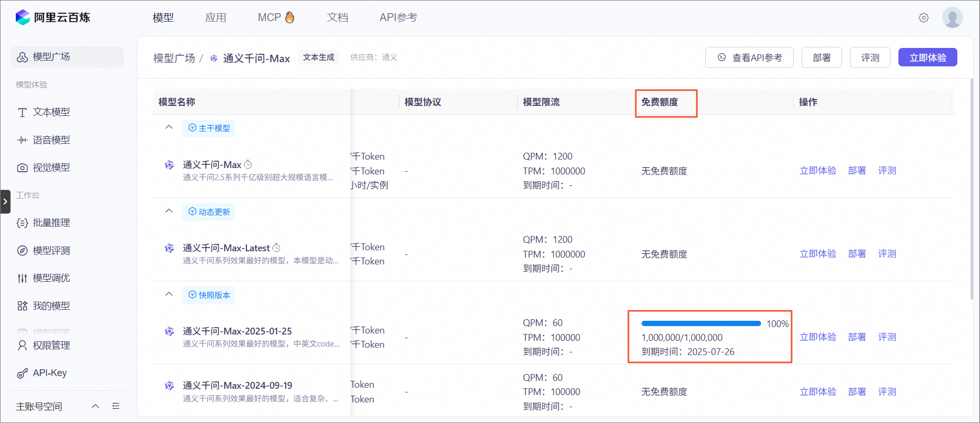Viewport: 980px width, 423px height.
Task: Open the user avatar menu
Action: (953, 17)
